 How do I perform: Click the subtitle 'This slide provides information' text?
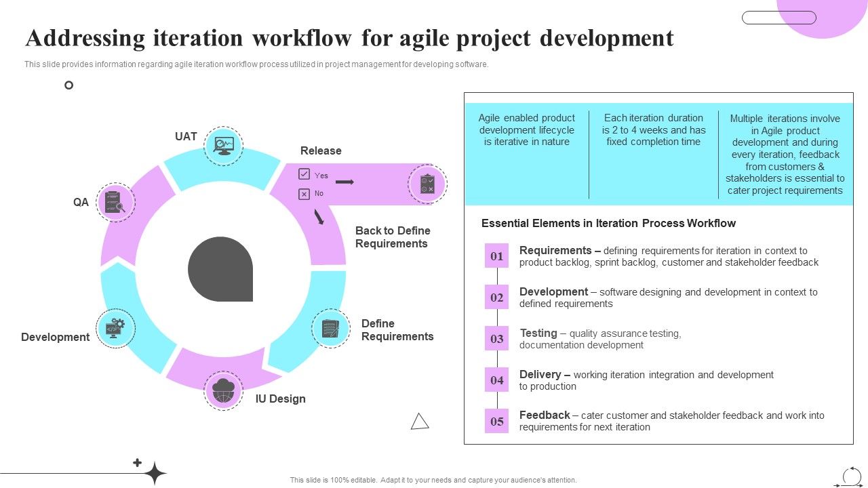[x=256, y=64]
